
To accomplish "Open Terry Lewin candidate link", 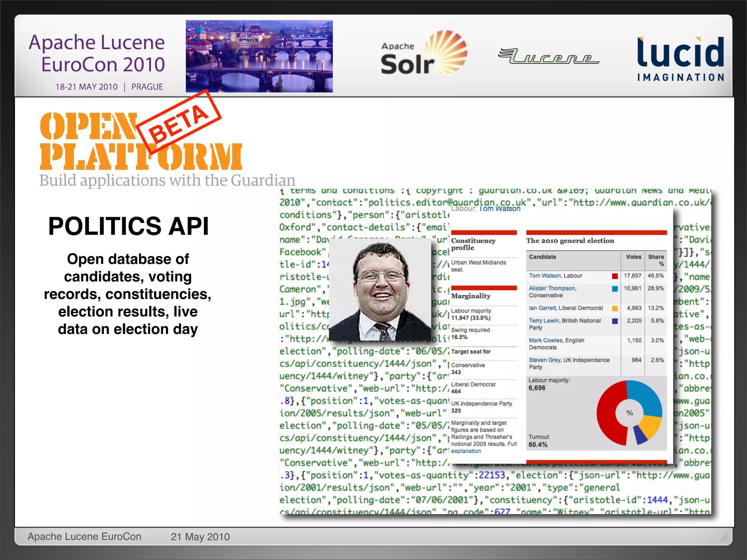I will pyautogui.click(x=544, y=321).
